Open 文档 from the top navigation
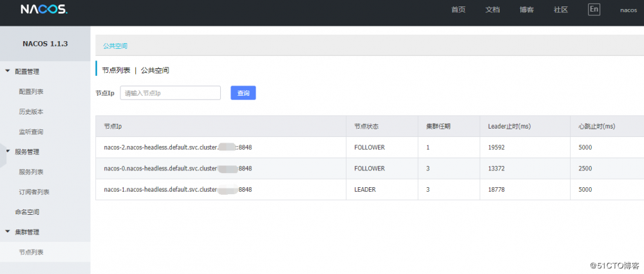This screenshot has width=644, height=274. coord(493,10)
